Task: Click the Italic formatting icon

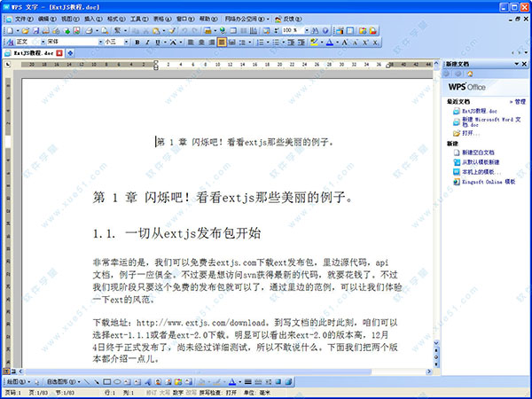Action: click(x=147, y=42)
